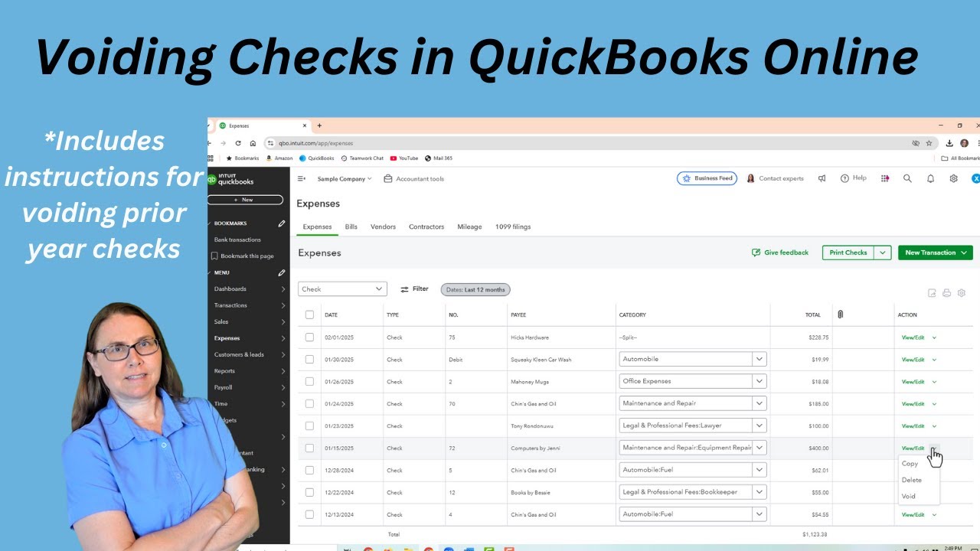The image size is (980, 551).
Task: Toggle the select-all checkbox in header row
Action: coord(309,315)
